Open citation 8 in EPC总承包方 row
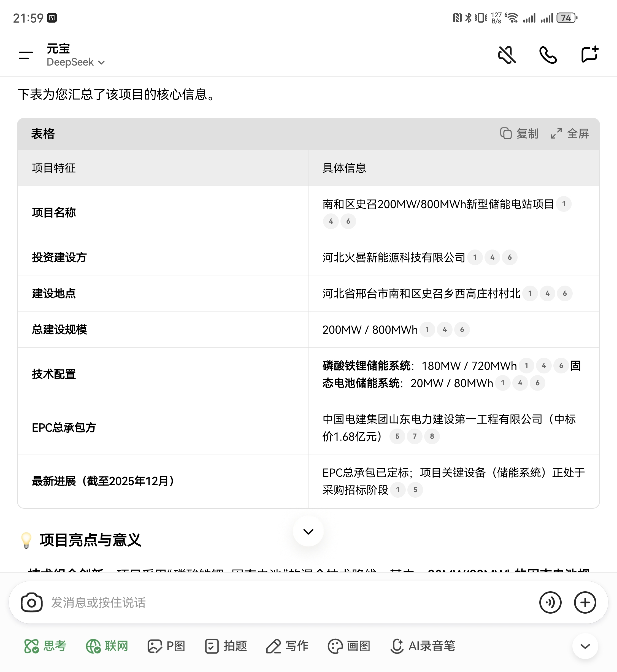Image resolution: width=617 pixels, height=672 pixels. point(432,436)
